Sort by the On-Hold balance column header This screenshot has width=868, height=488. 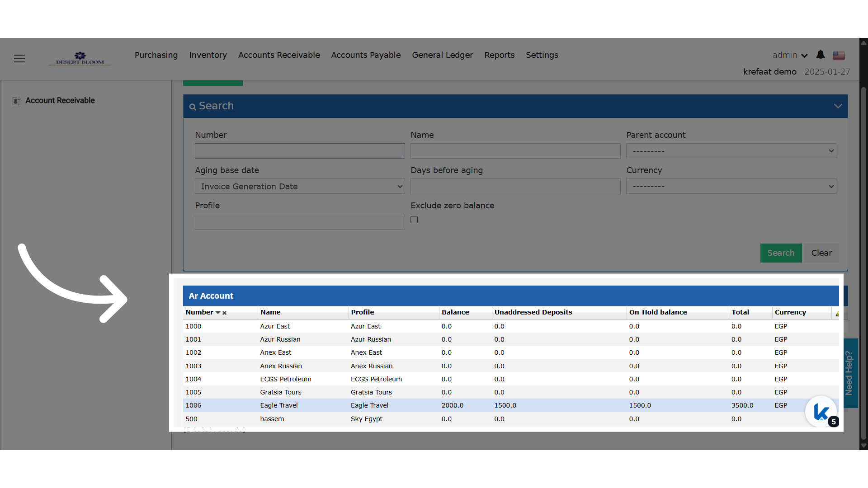pyautogui.click(x=658, y=312)
